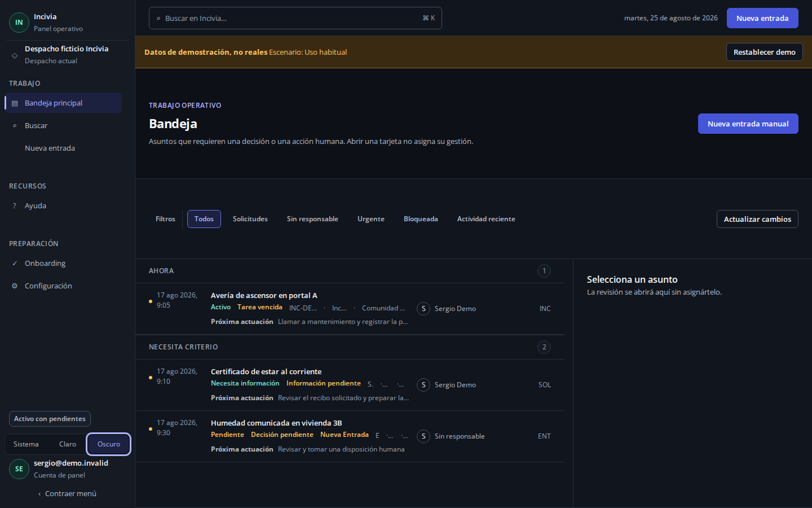This screenshot has height=508, width=812.
Task: Click the Incivia IN logo avatar
Action: coord(19,23)
